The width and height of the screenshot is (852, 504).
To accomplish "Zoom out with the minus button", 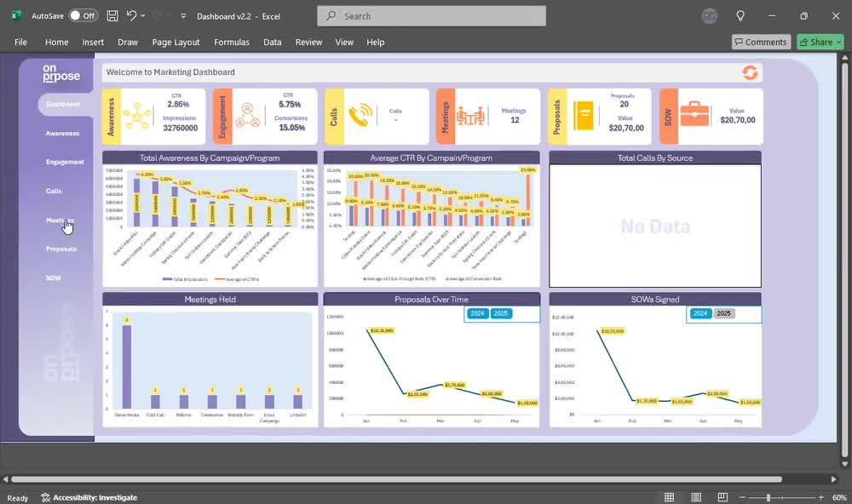I will [742, 497].
